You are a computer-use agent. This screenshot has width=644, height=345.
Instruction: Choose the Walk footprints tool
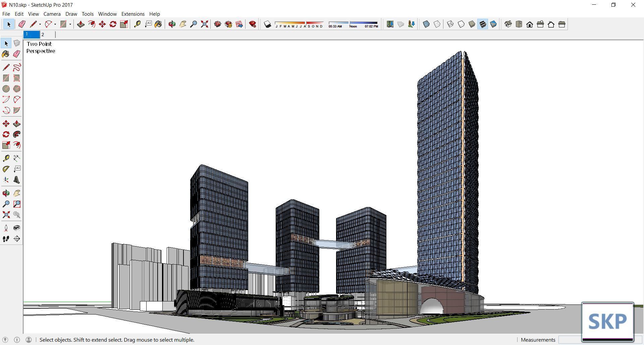coord(6,239)
